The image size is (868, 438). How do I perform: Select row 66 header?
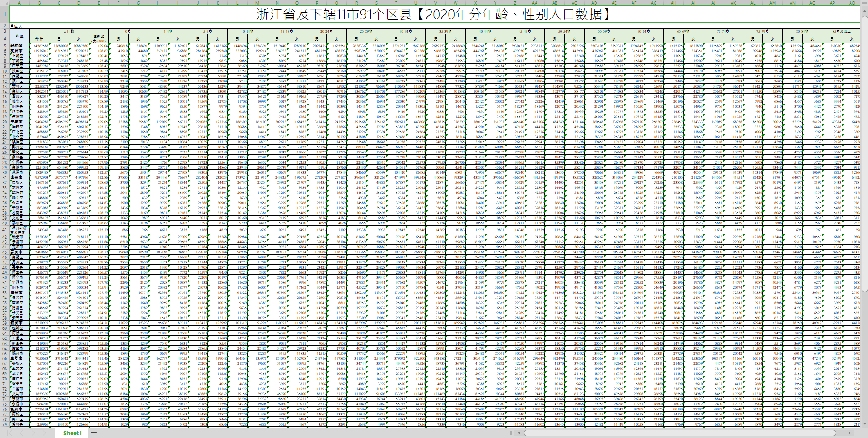4,358
